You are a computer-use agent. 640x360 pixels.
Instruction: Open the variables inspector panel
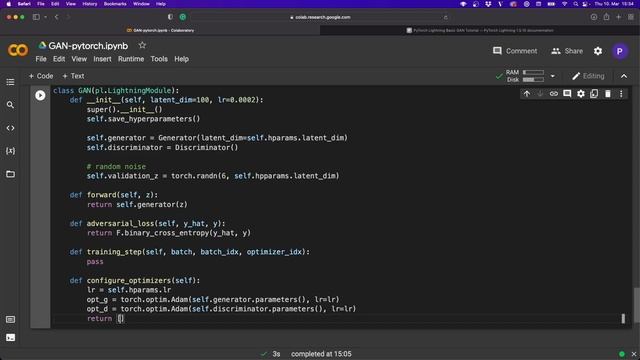coord(10,151)
